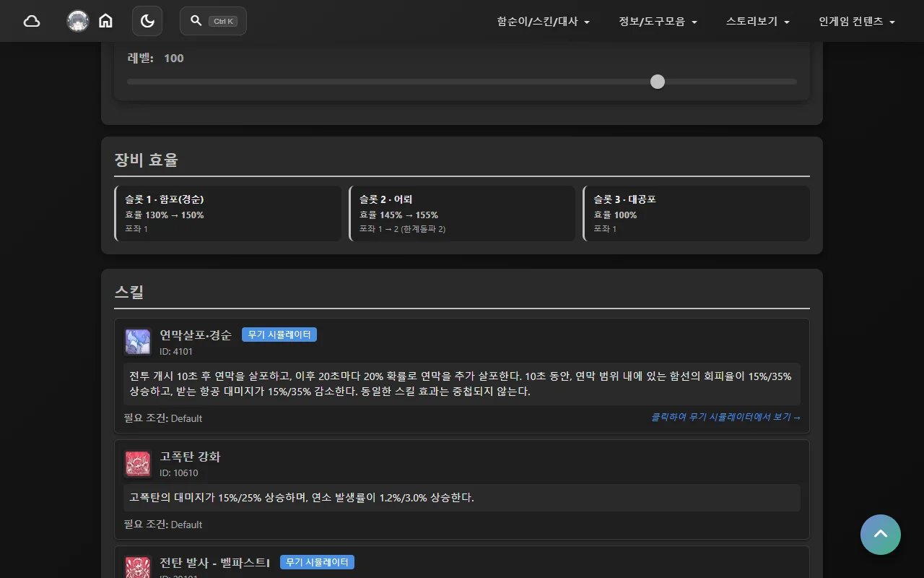Open 무기 시뮬레이터 badge for 연막살포·경순
924x578 pixels.
tap(279, 335)
